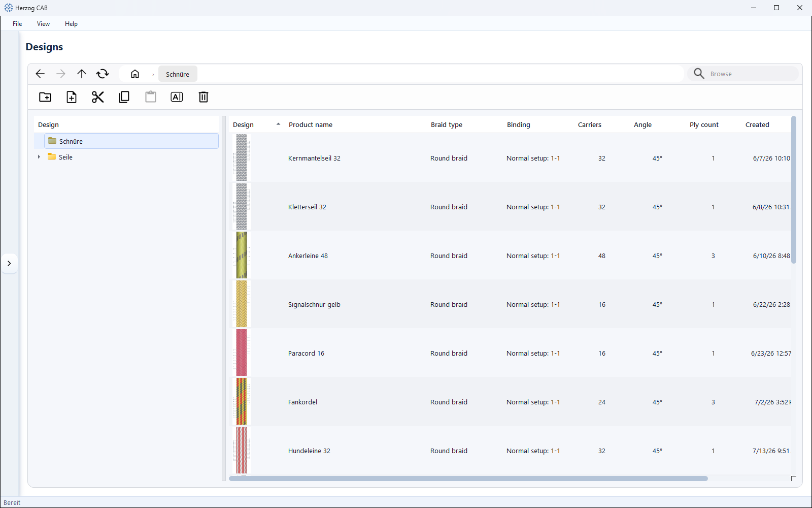Sort by Carriers column header
This screenshot has width=812, height=508.
590,124
